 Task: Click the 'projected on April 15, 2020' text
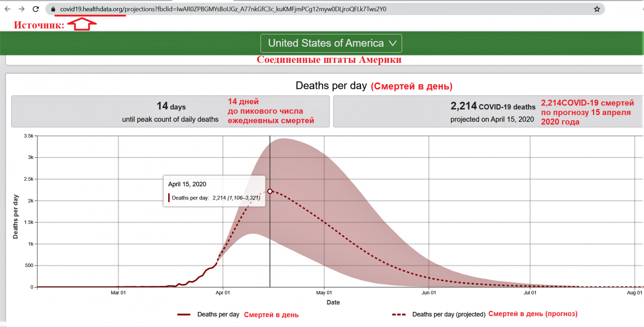492,119
